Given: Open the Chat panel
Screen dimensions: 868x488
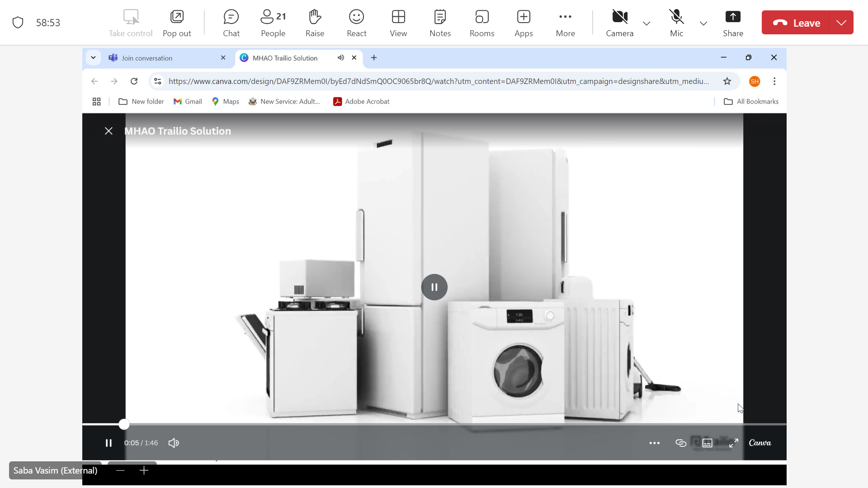Looking at the screenshot, I should pos(231,23).
